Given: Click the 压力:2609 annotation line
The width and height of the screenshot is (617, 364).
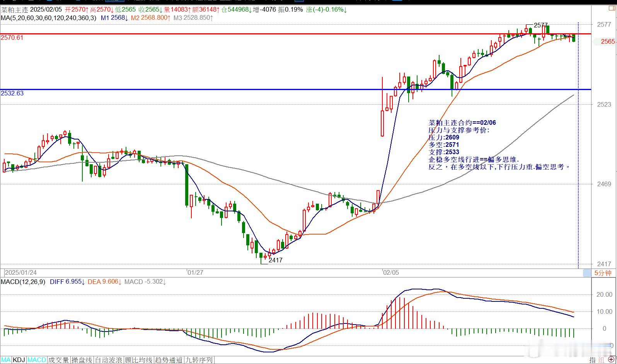Looking at the screenshot, I should coord(444,137).
